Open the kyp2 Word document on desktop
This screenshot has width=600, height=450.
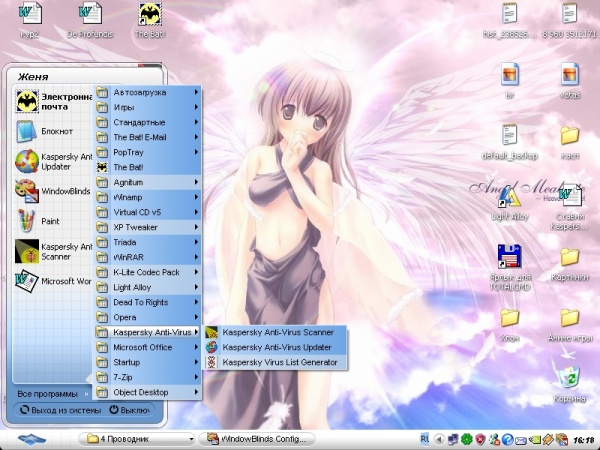tap(30, 13)
